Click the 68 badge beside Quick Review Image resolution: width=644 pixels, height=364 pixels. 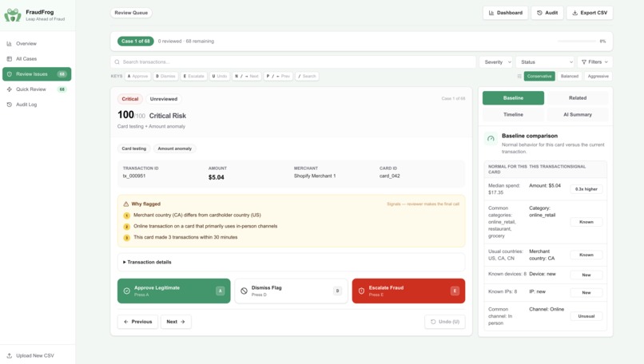[x=62, y=89]
